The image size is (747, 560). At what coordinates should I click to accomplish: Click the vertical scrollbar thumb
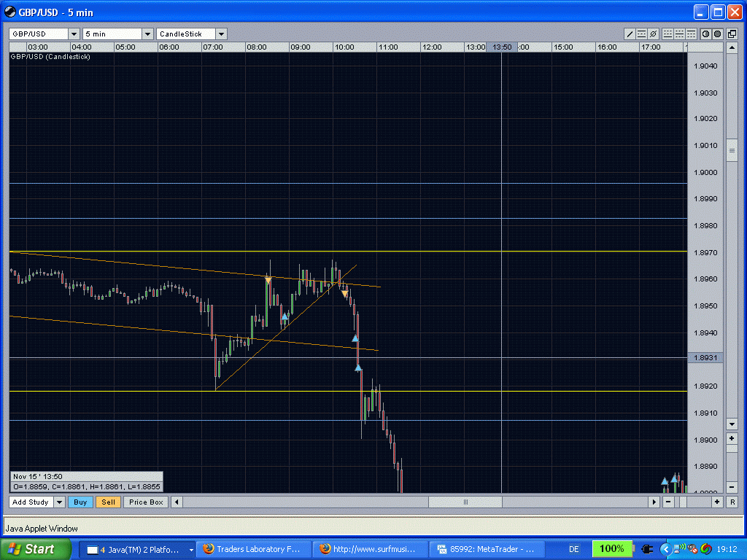(732, 150)
